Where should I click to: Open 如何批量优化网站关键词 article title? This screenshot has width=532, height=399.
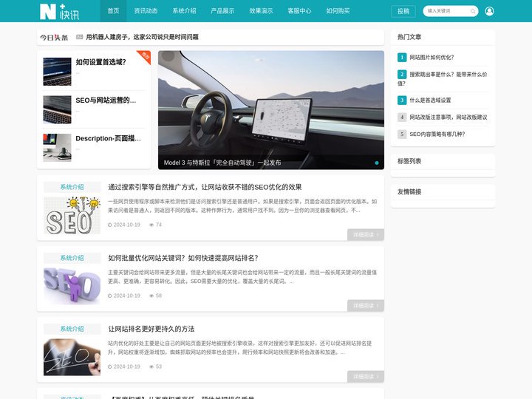(183, 258)
